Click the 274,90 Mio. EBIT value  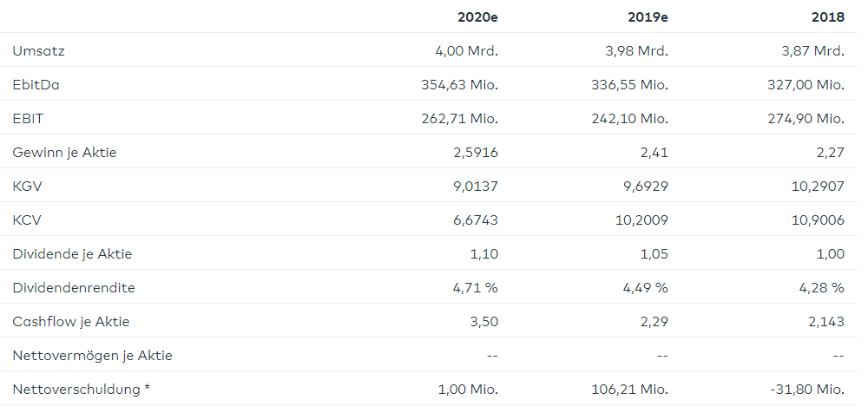point(806,119)
